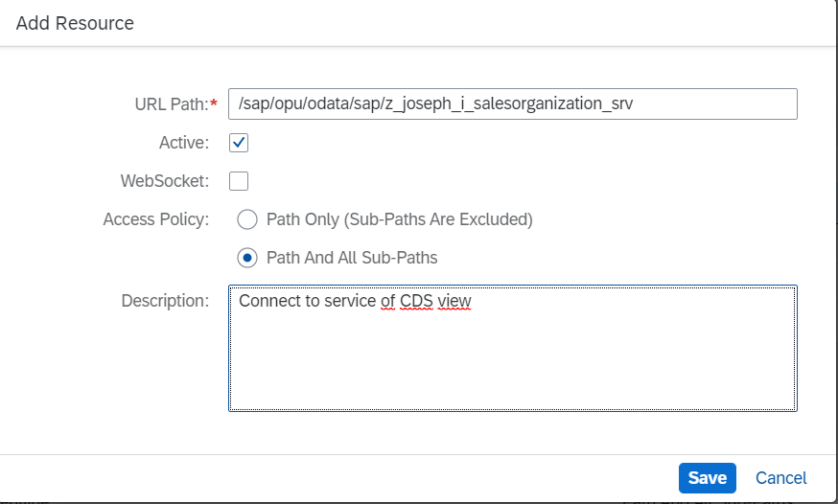The image size is (838, 504).
Task: Click the Access Policy label
Action: click(x=155, y=219)
